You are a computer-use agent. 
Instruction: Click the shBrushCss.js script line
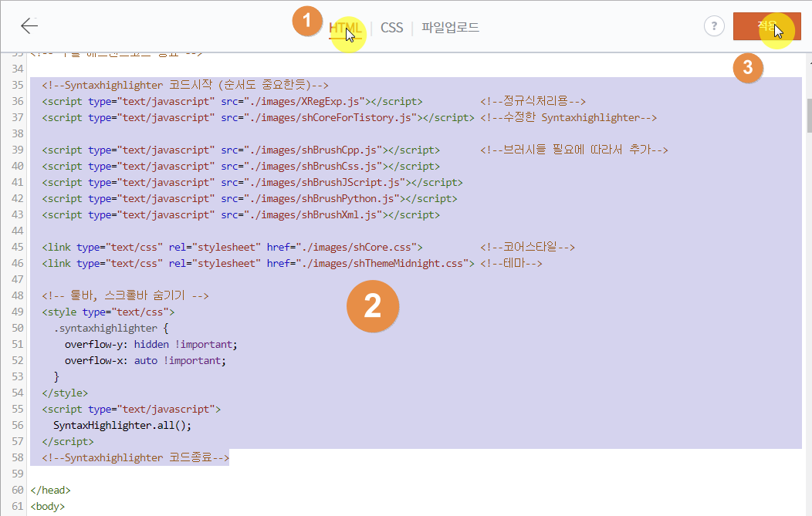pos(241,166)
